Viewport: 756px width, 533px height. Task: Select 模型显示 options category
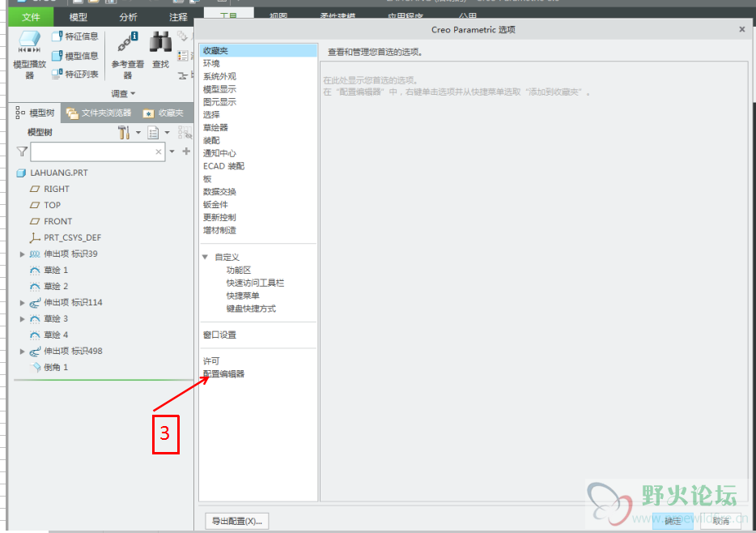coord(219,89)
